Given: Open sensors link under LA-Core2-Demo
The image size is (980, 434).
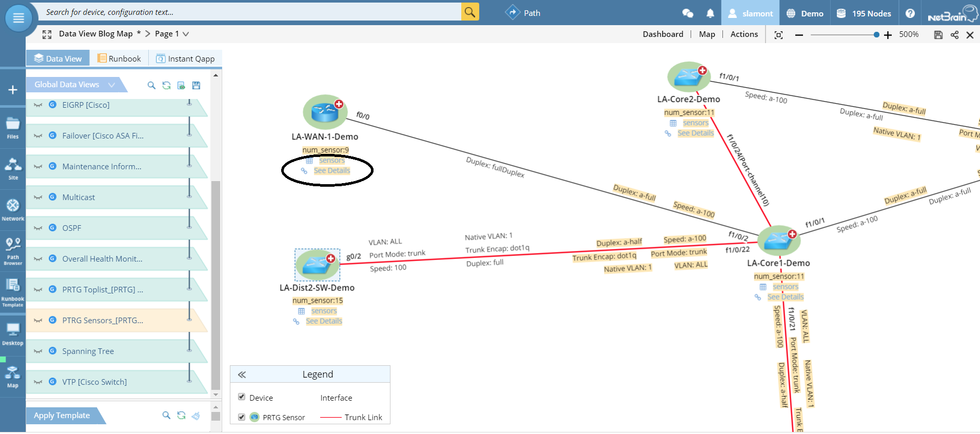Looking at the screenshot, I should tap(696, 123).
